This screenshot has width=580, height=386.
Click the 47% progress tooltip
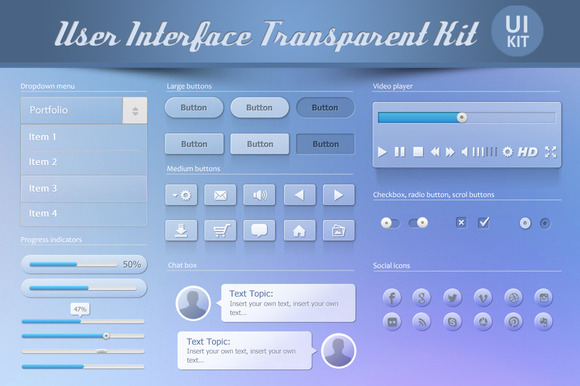click(x=80, y=309)
